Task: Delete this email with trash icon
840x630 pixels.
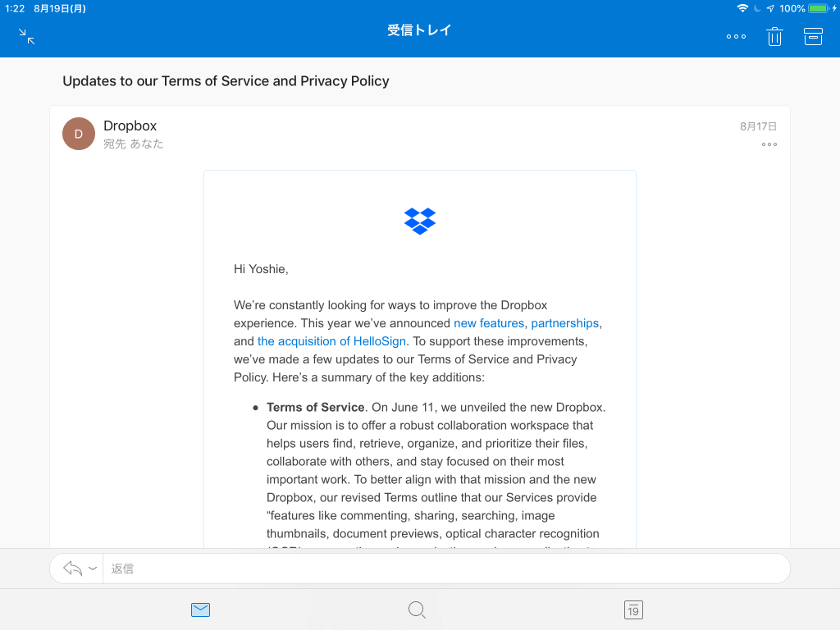Action: pyautogui.click(x=774, y=36)
